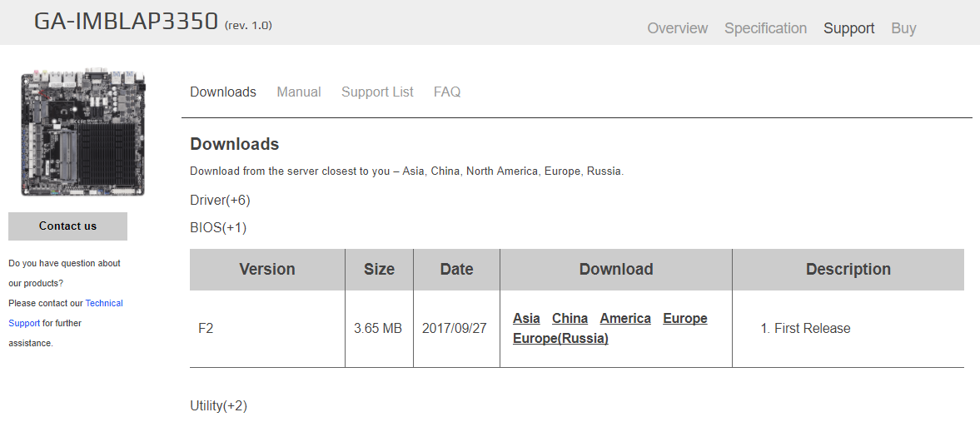Download BIOS F2 from Asia server
980x427 pixels.
(526, 318)
